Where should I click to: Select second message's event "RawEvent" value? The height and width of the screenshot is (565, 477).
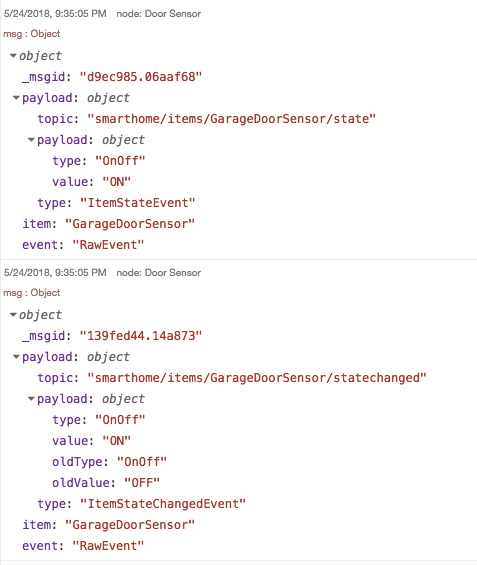108,546
